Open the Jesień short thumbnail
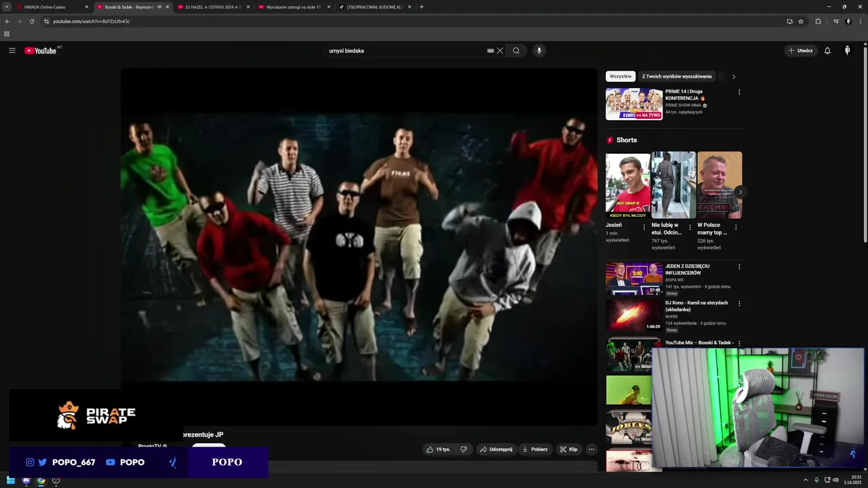 628,185
